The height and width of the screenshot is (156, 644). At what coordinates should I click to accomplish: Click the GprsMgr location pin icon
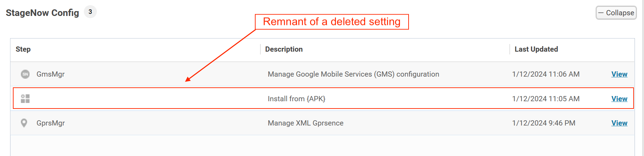point(24,123)
